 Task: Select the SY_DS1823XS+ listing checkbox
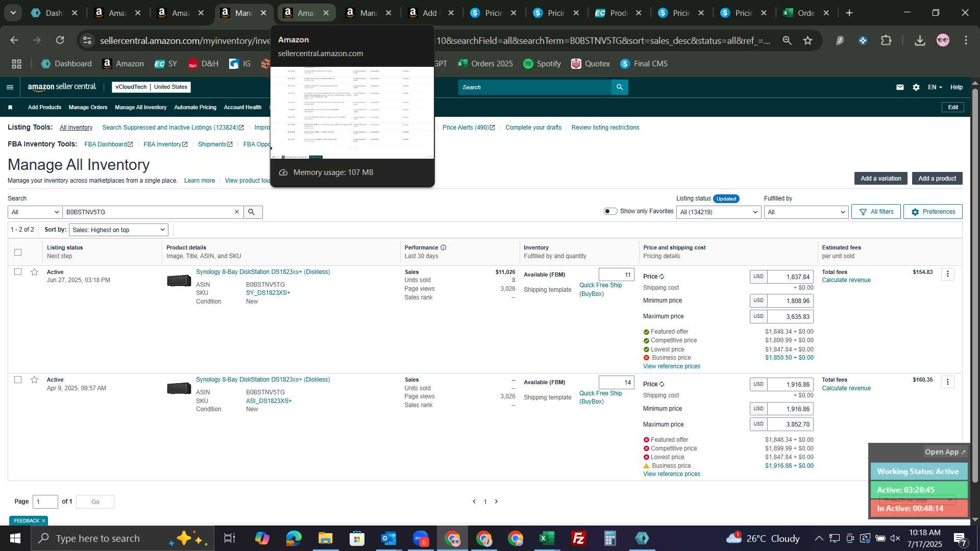click(x=18, y=272)
